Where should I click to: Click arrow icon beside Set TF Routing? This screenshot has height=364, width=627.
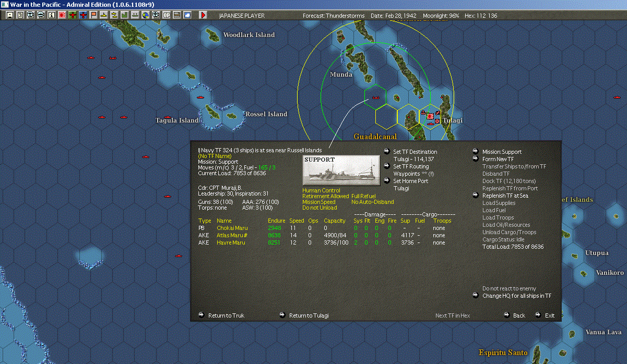(386, 166)
